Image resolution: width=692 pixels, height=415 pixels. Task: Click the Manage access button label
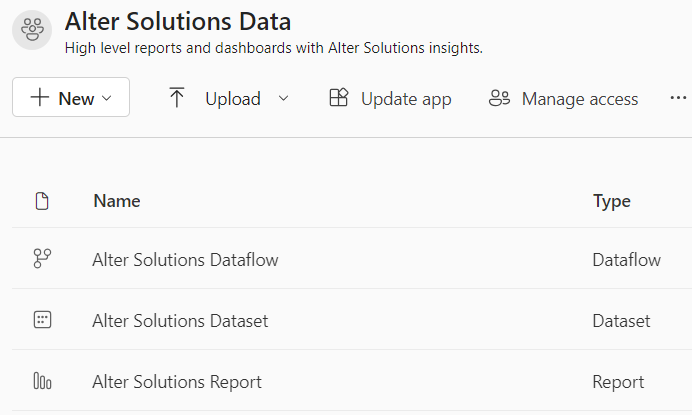(x=580, y=99)
